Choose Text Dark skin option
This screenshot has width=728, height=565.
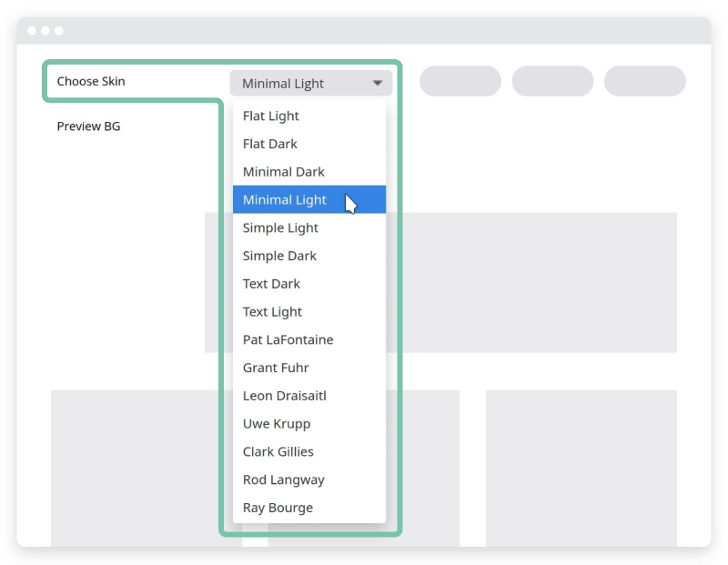(x=309, y=283)
